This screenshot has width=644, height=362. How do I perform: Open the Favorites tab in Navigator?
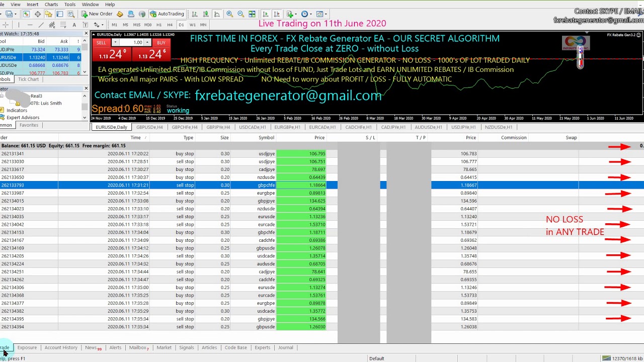(x=29, y=125)
